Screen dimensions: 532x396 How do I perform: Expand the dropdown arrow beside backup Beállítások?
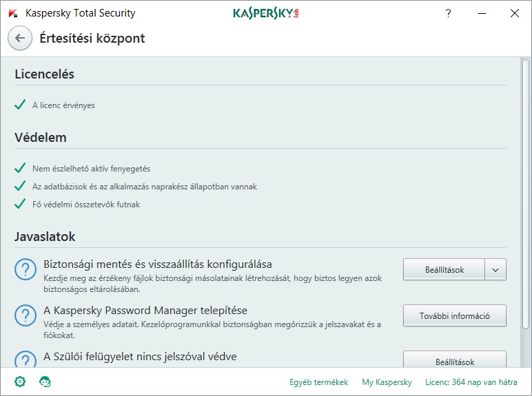click(495, 269)
